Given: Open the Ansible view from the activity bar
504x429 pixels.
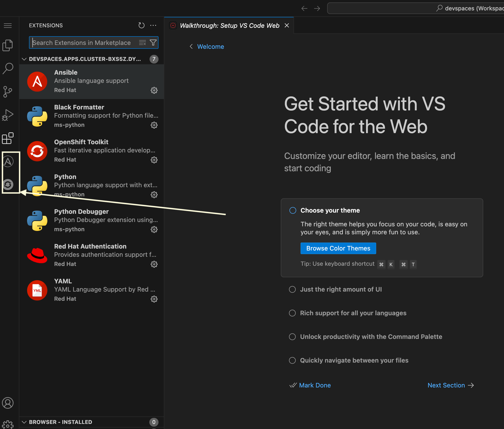Looking at the screenshot, I should (8, 161).
